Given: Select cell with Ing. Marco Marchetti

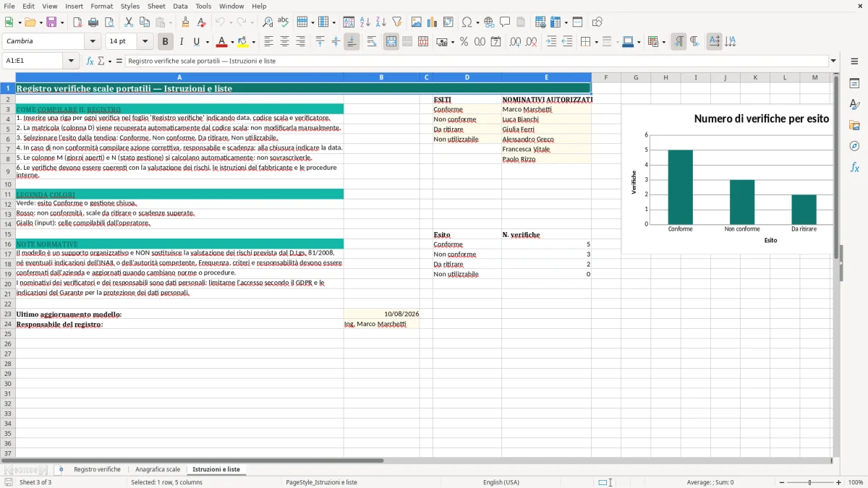Looking at the screenshot, I should (x=381, y=324).
